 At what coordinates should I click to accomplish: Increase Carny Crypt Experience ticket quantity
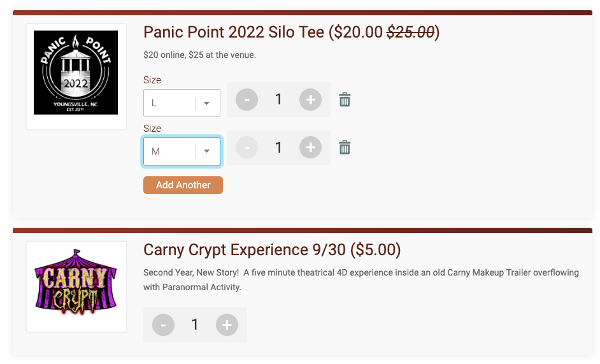tap(227, 325)
